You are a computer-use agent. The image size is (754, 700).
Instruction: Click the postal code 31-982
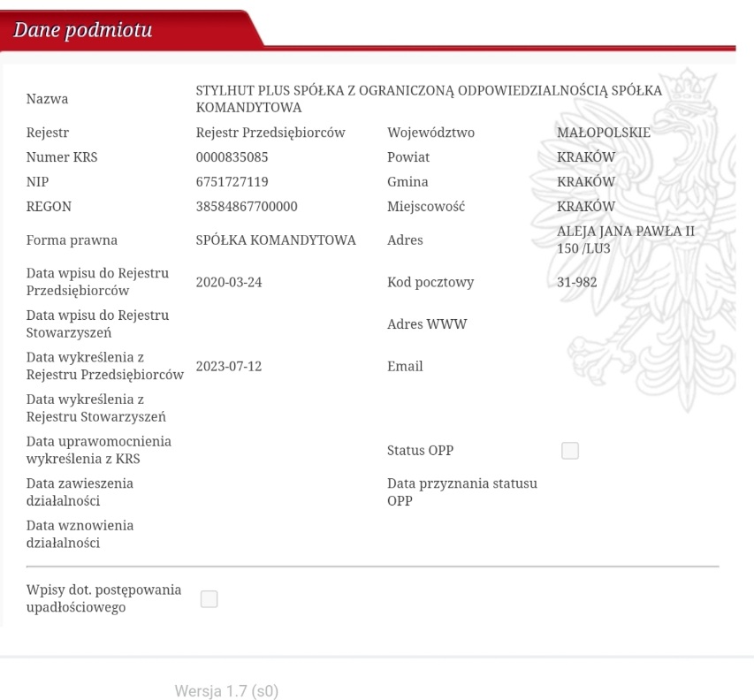point(576,282)
